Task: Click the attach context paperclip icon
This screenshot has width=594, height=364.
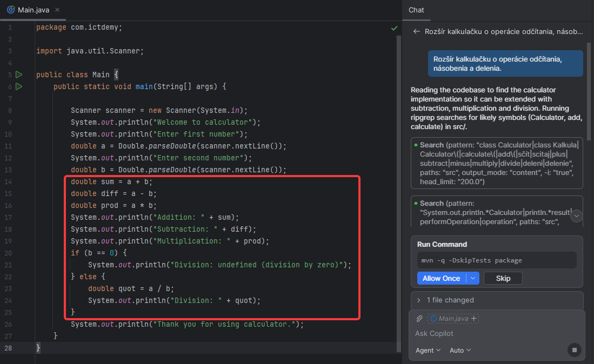Action: 419,319
